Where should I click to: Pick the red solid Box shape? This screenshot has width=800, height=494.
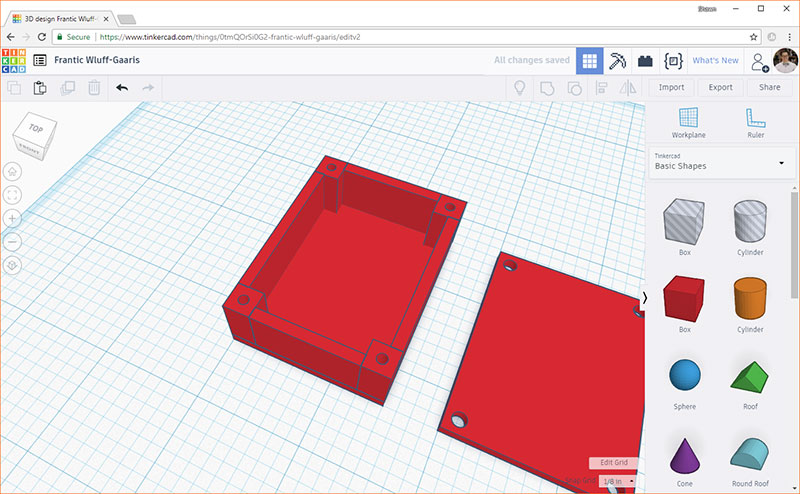tap(685, 299)
